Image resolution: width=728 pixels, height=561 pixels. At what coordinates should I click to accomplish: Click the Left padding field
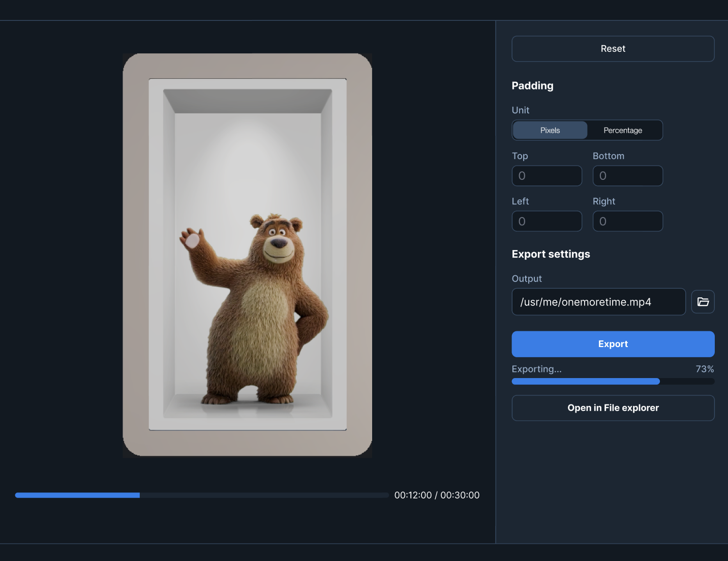pos(547,221)
